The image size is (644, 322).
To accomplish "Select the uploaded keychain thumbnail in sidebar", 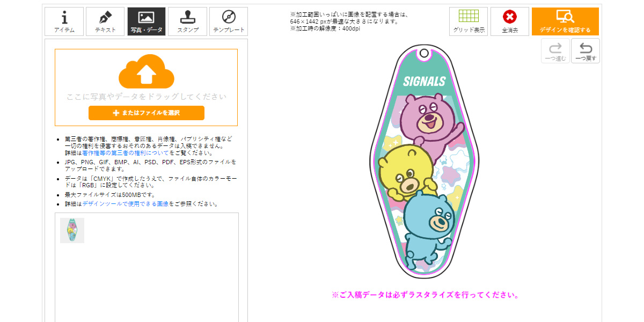I will pyautogui.click(x=72, y=231).
